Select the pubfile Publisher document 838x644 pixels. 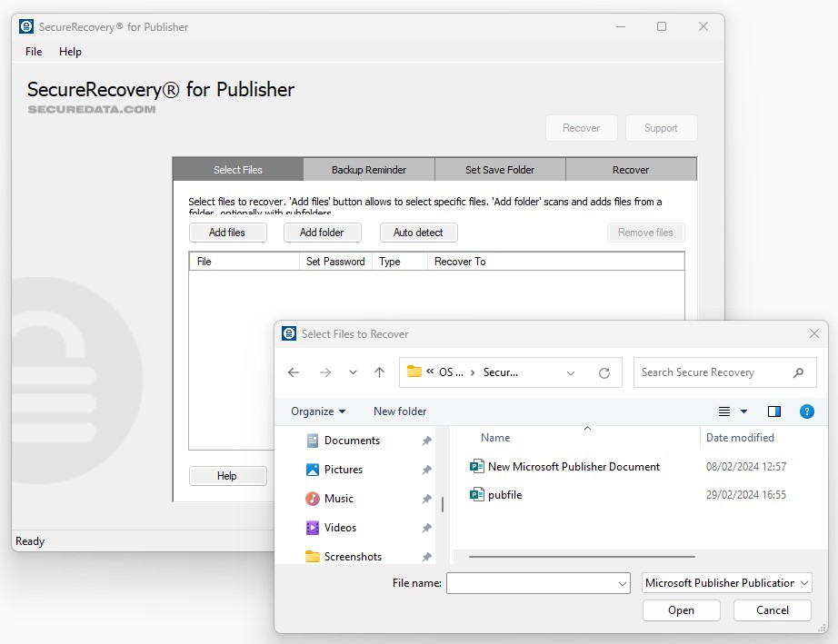pyautogui.click(x=507, y=495)
